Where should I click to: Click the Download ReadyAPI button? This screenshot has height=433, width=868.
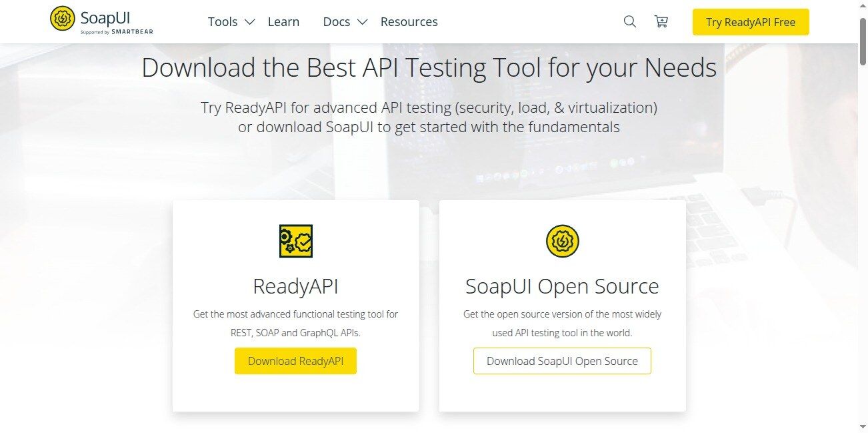click(x=295, y=361)
